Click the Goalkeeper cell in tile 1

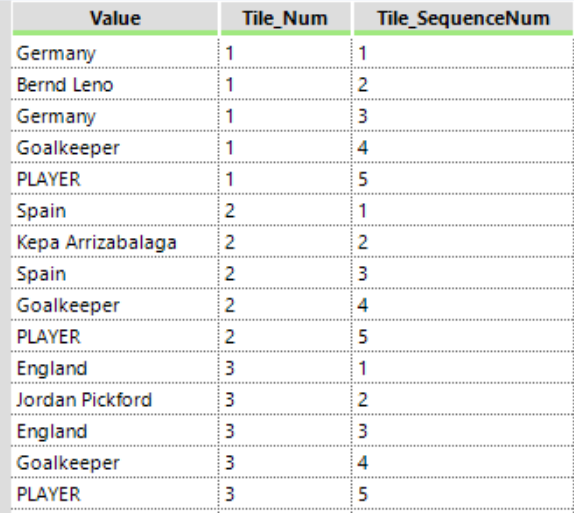115,148
